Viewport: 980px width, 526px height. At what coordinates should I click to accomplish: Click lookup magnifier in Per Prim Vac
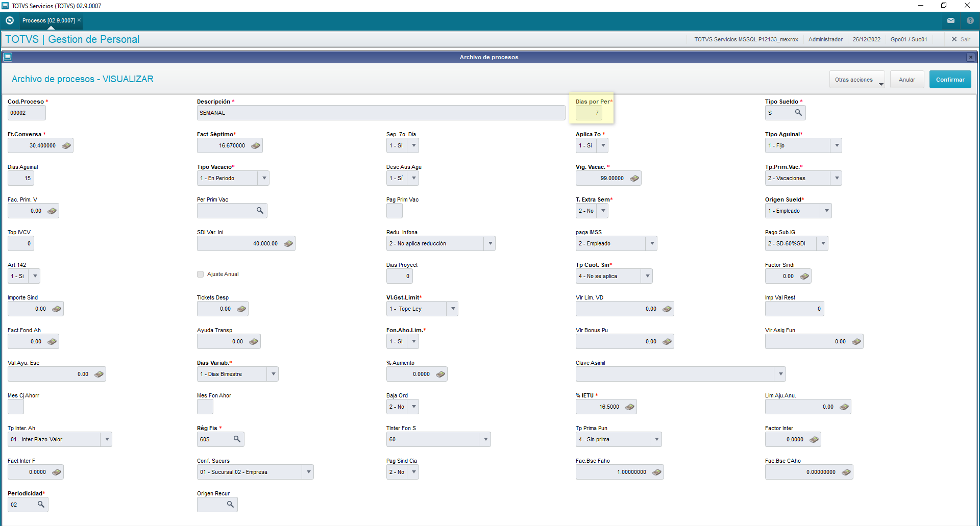[260, 211]
